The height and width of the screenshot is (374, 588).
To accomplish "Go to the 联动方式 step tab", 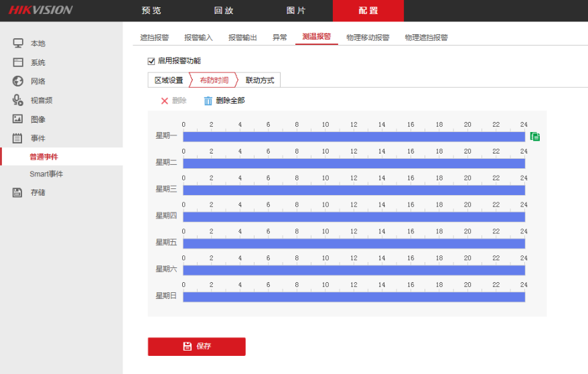I will 260,80.
